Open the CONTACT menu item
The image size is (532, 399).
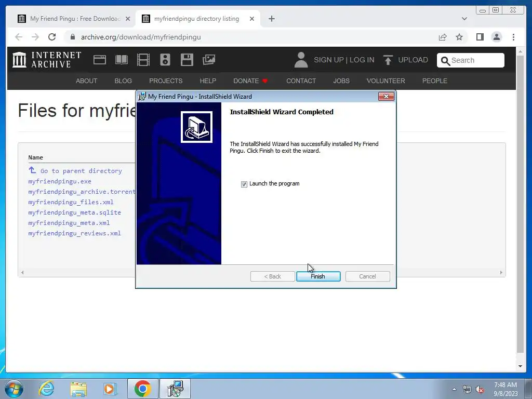tap(301, 81)
